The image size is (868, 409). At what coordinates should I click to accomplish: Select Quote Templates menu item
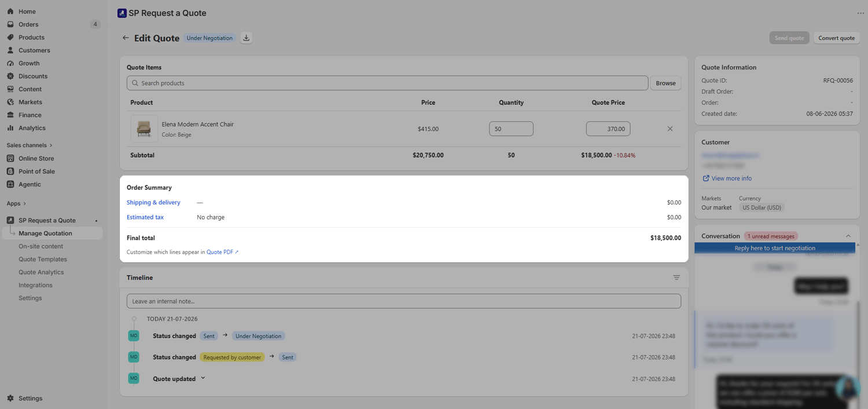point(43,260)
